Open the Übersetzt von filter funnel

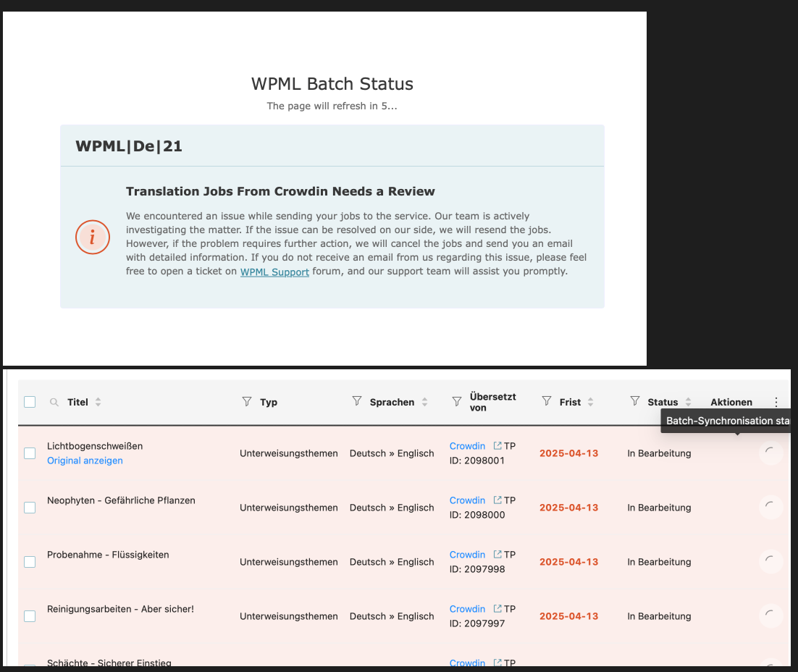pyautogui.click(x=457, y=402)
